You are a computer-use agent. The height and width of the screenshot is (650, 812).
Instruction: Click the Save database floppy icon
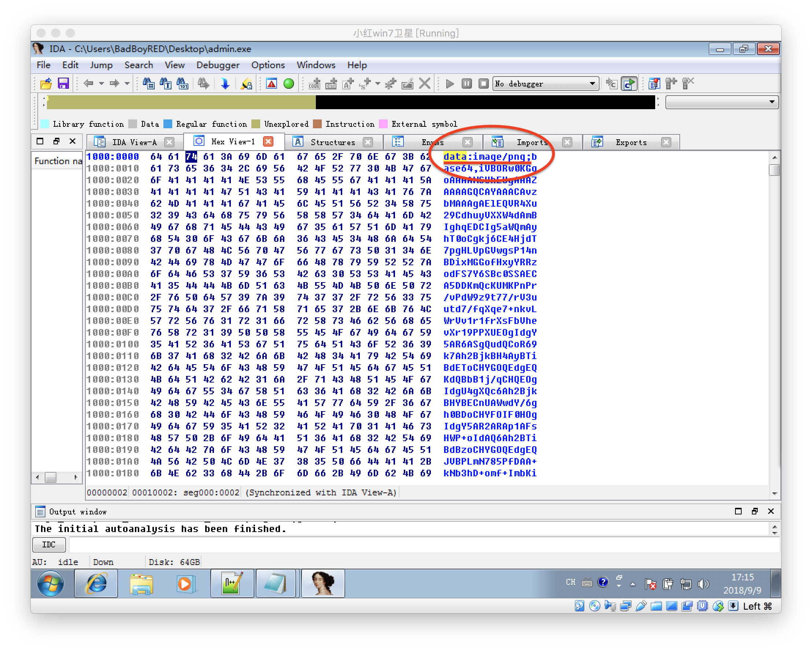[63, 83]
